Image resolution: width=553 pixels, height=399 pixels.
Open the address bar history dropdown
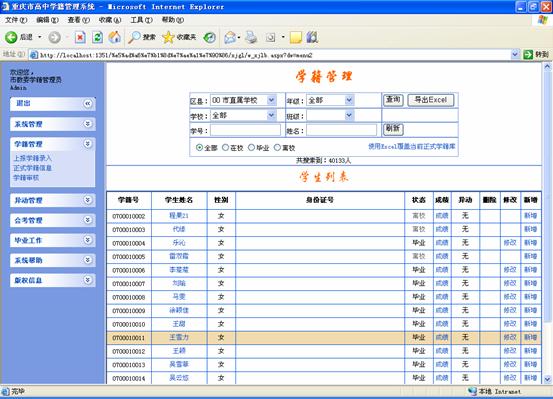click(515, 55)
